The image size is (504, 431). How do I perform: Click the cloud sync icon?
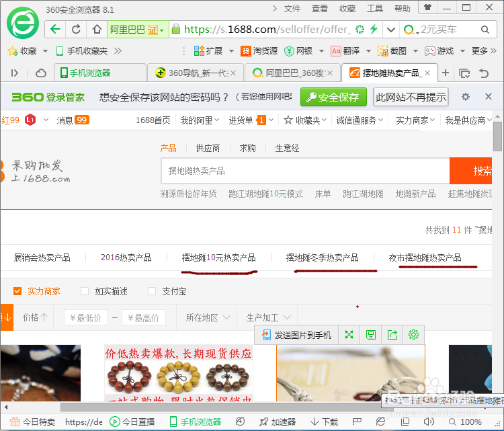40,73
